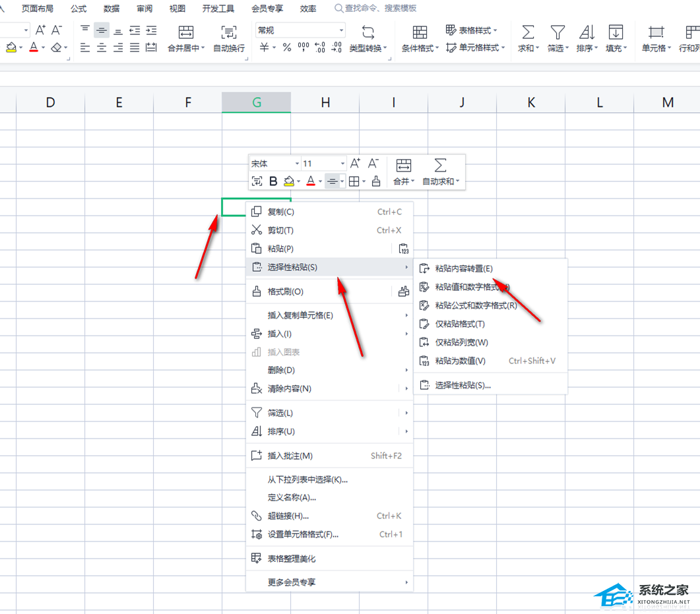Click the search command box 查找命令
Screen dimensions: 700x614
[x=376, y=9]
